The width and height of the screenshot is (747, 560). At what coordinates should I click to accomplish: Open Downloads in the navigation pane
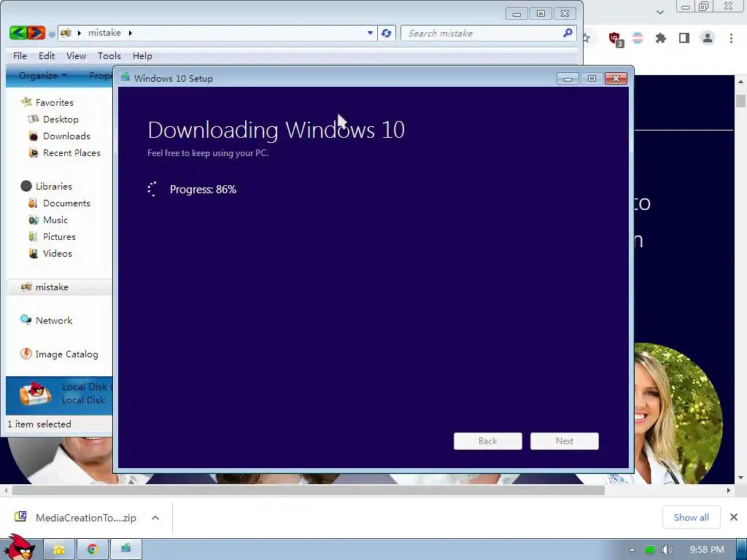pos(66,136)
